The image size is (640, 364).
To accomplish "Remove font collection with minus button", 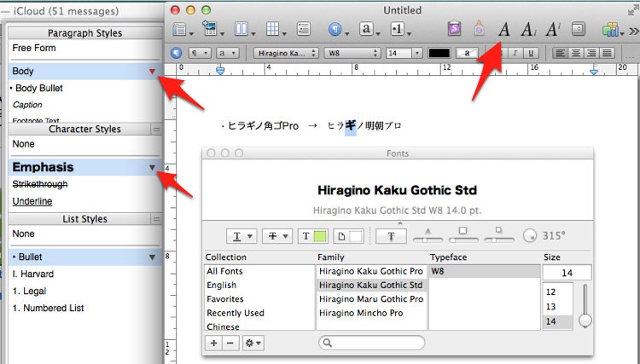I will pos(230,343).
